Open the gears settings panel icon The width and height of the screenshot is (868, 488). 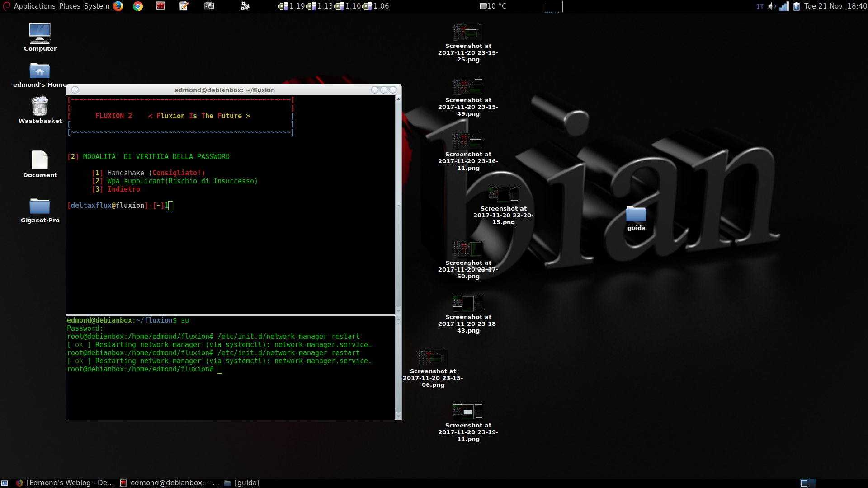click(x=245, y=6)
